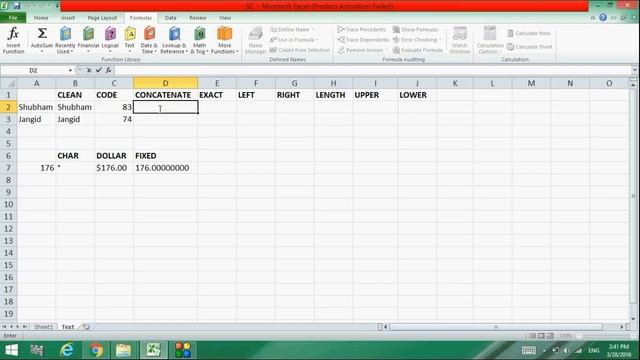Image resolution: width=640 pixels, height=360 pixels.
Task: Click the Select All corner button
Action: coord(9,83)
